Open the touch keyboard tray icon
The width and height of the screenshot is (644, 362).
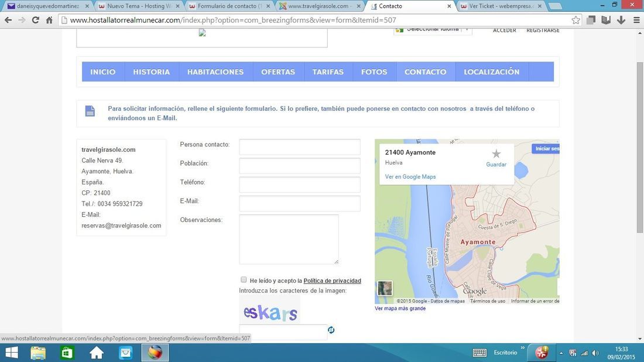[x=479, y=353]
